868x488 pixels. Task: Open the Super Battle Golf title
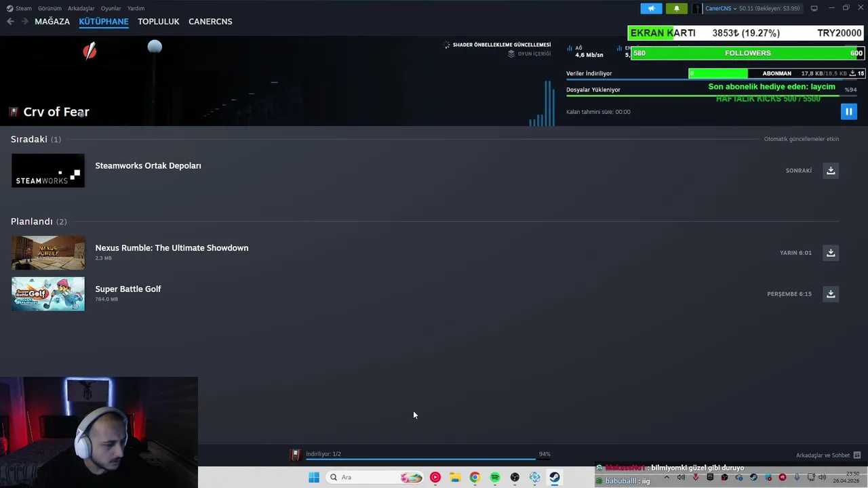coord(128,289)
